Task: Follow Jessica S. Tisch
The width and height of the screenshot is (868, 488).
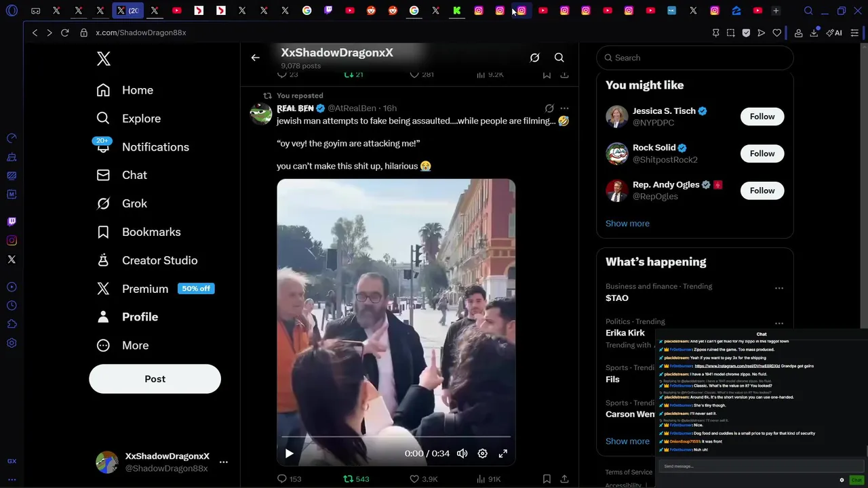Action: (762, 117)
